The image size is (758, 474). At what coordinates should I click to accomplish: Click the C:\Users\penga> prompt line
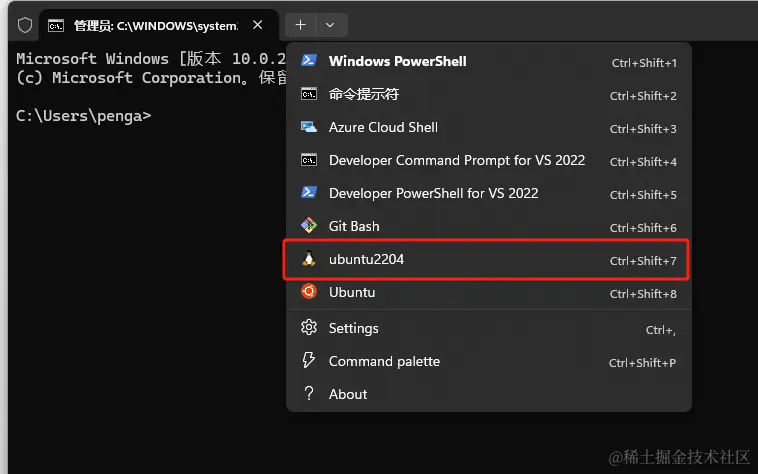pos(84,116)
